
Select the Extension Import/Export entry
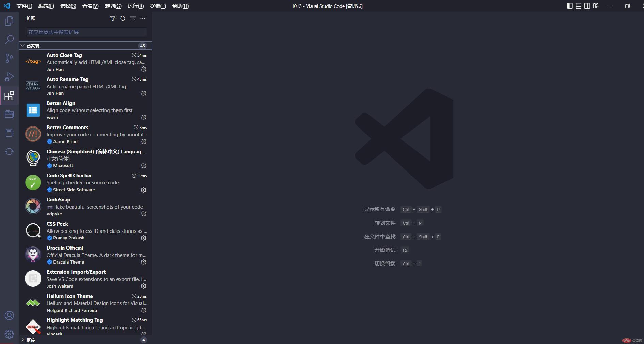pos(85,279)
